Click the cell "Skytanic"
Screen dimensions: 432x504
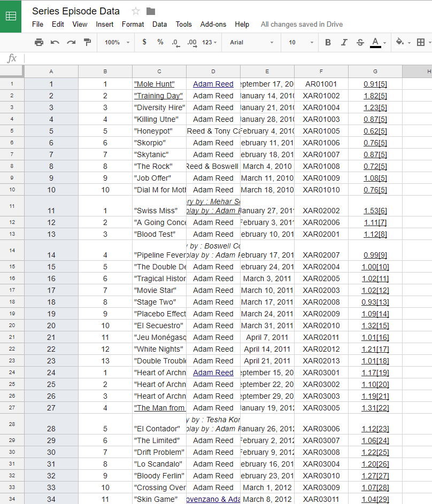[159, 154]
